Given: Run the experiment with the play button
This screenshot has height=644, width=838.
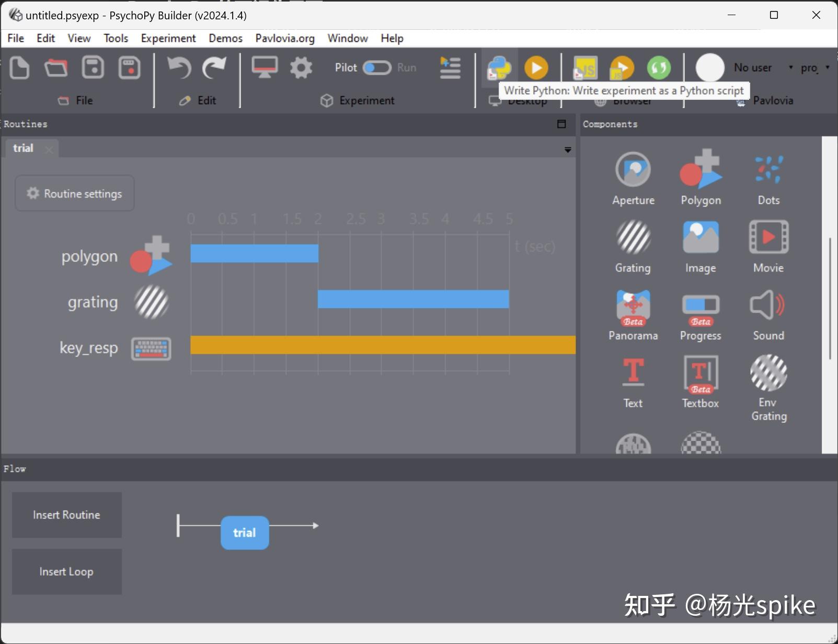Looking at the screenshot, I should 537,67.
